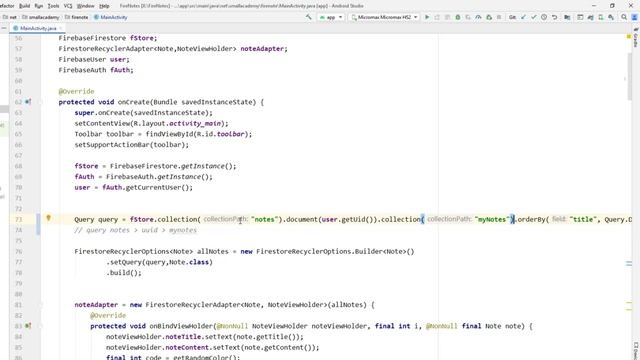640x360 pixels.
Task: Click override gutter icon next to onCreate
Action: (x=28, y=102)
